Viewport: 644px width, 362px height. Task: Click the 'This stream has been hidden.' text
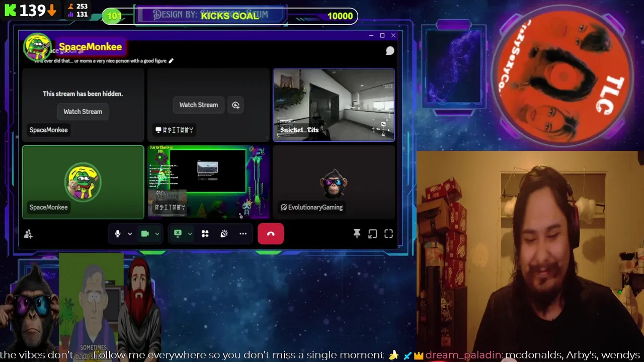click(83, 94)
